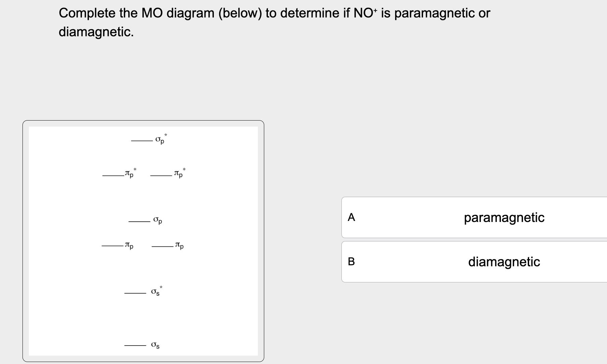Click the σp* orbital label
The height and width of the screenshot is (364, 607).
tap(160, 139)
